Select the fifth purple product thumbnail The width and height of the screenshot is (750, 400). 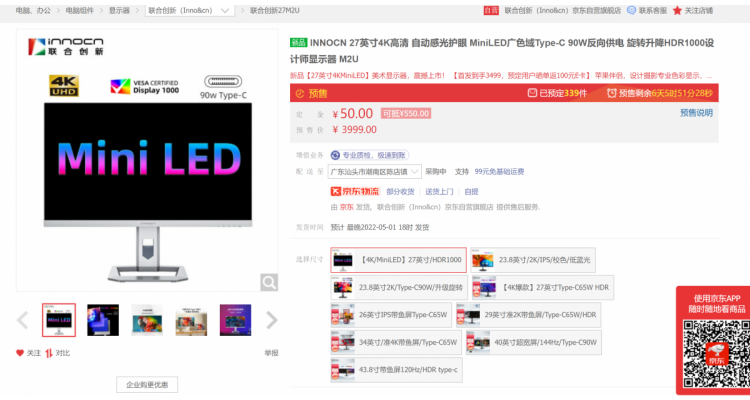tap(235, 320)
